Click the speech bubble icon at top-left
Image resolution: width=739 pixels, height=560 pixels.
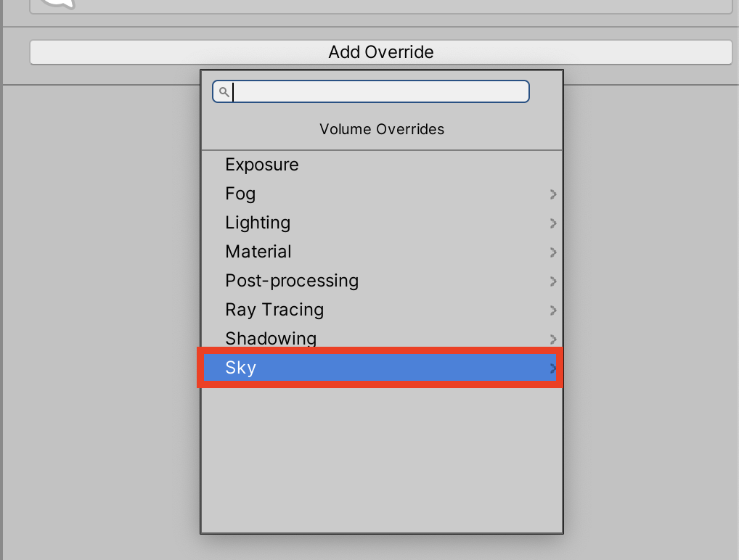point(58,3)
